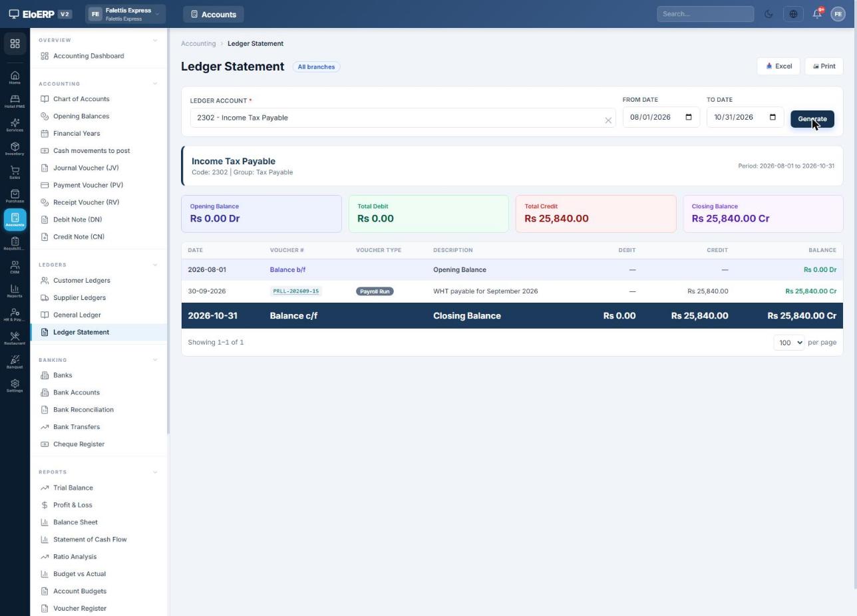Clear the selected ledger account
This screenshot has height=616, width=857.
coord(608,120)
